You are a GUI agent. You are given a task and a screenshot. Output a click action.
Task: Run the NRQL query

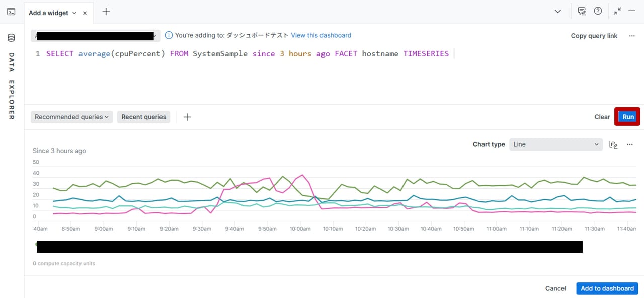click(x=628, y=117)
